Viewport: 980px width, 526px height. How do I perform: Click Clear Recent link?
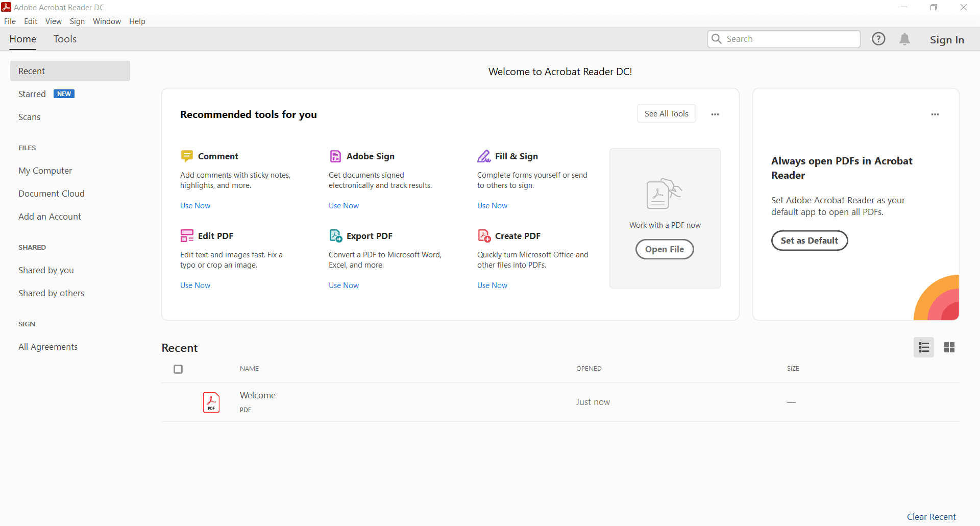click(931, 517)
